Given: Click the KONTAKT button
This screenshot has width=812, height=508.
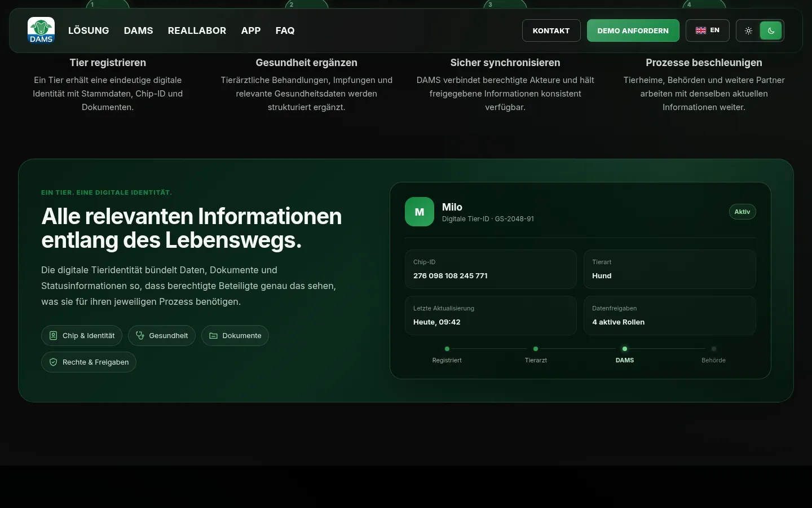Looking at the screenshot, I should click(551, 30).
